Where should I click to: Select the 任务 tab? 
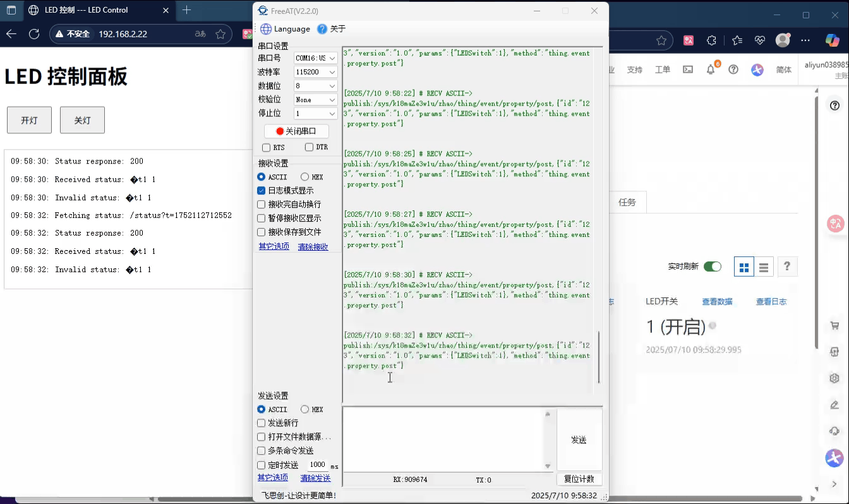[627, 202]
